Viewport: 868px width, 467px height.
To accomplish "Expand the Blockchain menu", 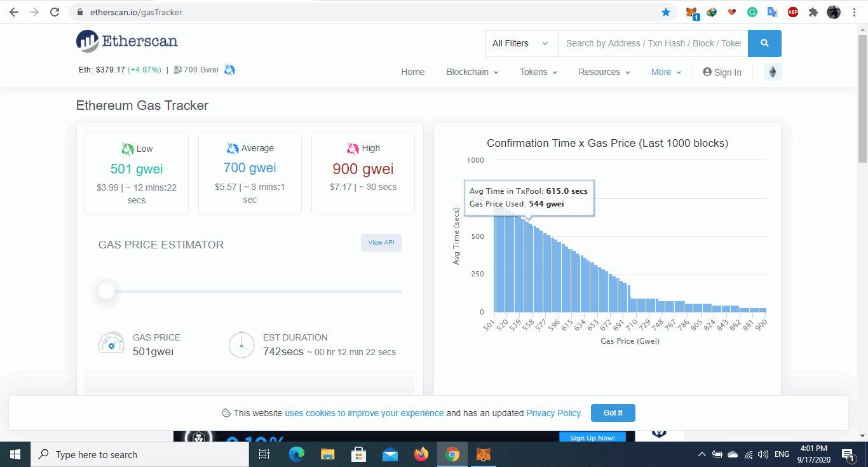I will pyautogui.click(x=472, y=72).
